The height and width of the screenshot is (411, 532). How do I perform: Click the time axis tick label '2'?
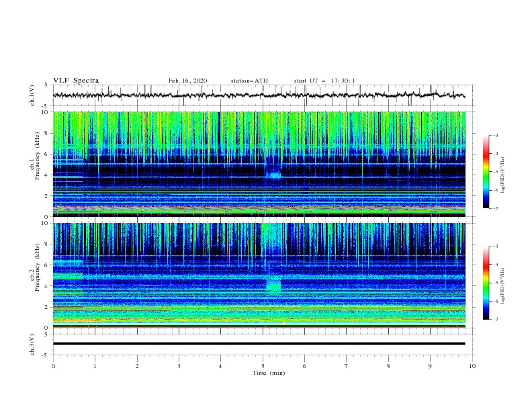pyautogui.click(x=137, y=366)
